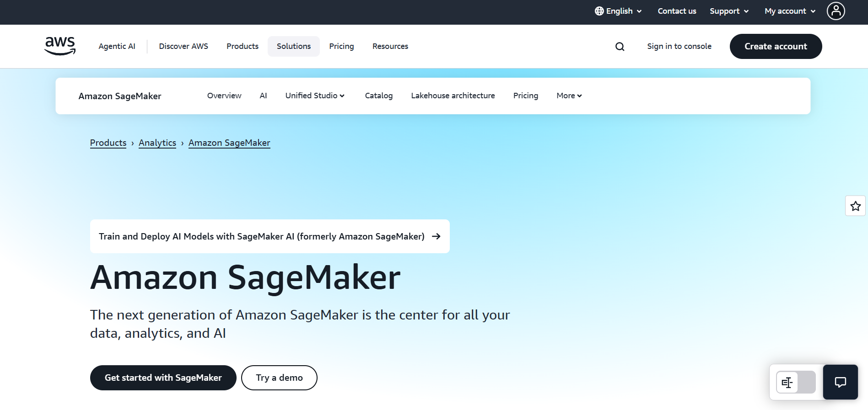The height and width of the screenshot is (410, 868).
Task: Open the search magnifier icon
Action: tap(620, 47)
